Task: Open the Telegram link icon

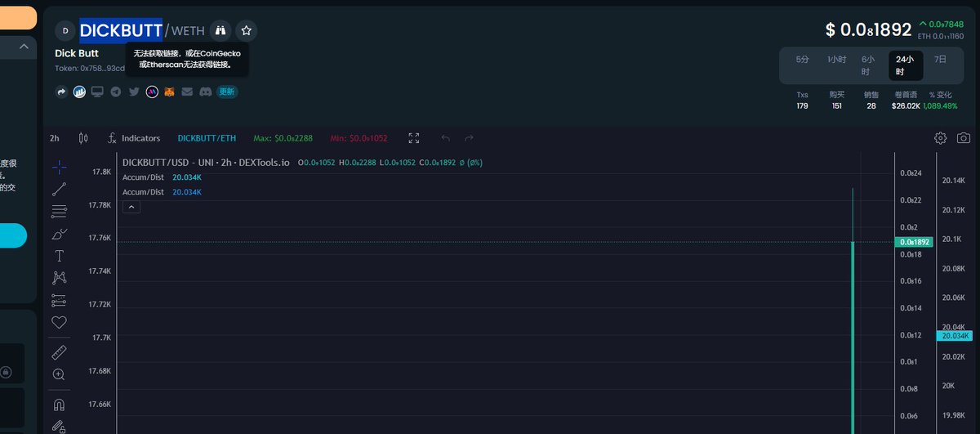Action: point(115,92)
